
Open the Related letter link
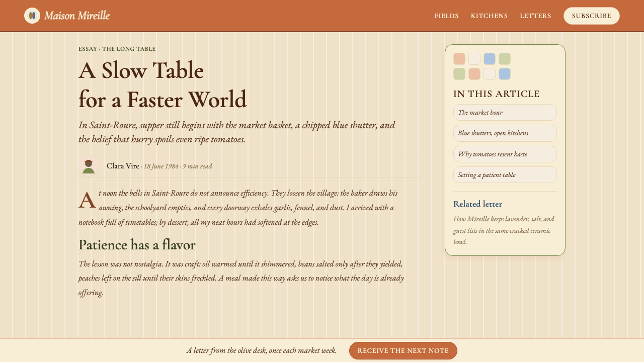point(477,204)
